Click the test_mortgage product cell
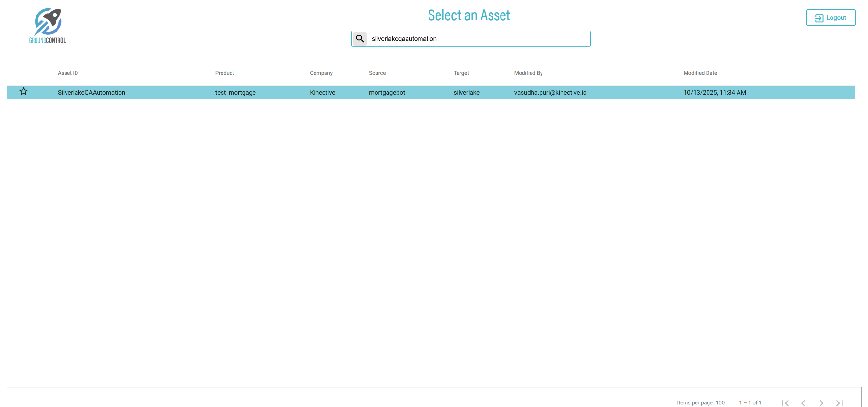The image size is (868, 407). tap(235, 92)
